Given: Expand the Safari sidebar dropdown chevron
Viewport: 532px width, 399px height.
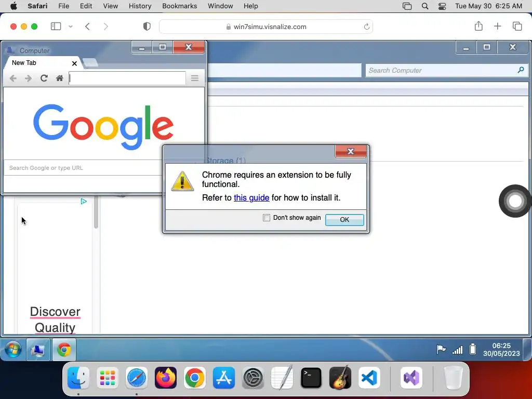Looking at the screenshot, I should pos(71,26).
